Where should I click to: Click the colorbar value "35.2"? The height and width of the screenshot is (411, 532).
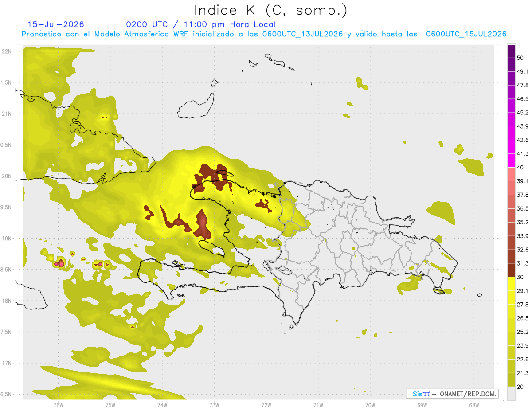523,223
